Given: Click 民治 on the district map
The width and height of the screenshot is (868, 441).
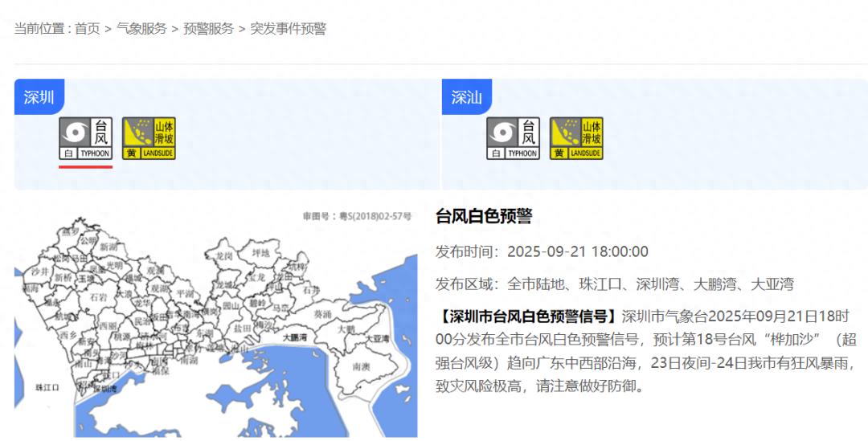Looking at the screenshot, I should pos(143,321).
